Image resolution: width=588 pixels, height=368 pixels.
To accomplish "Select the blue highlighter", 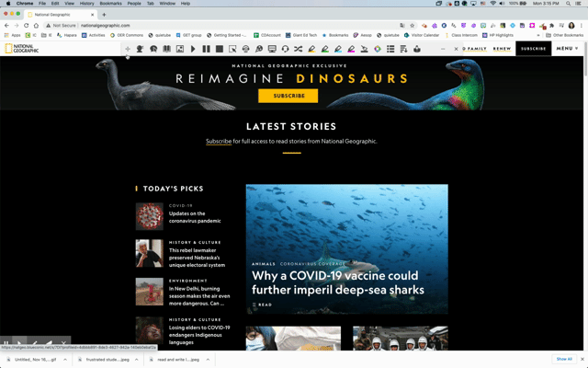I will 338,49.
